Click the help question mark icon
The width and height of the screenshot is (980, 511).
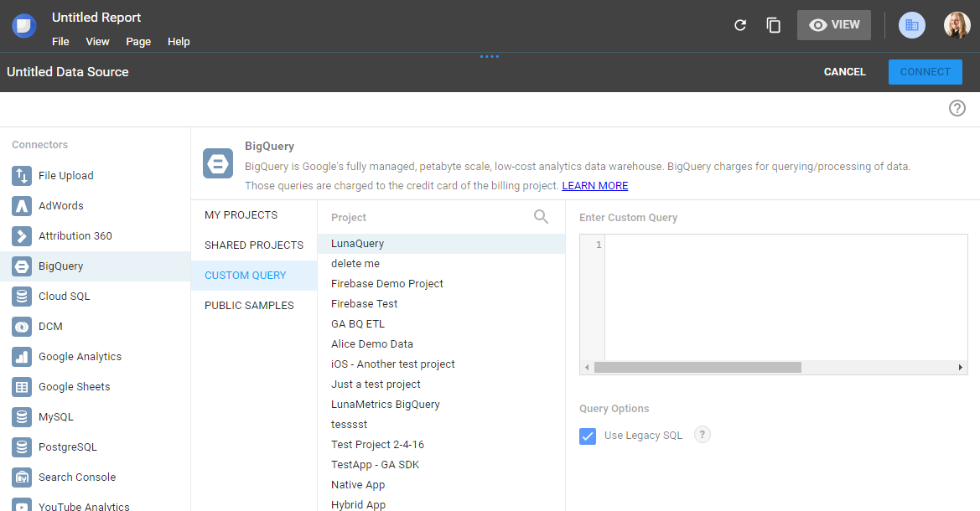click(x=957, y=108)
